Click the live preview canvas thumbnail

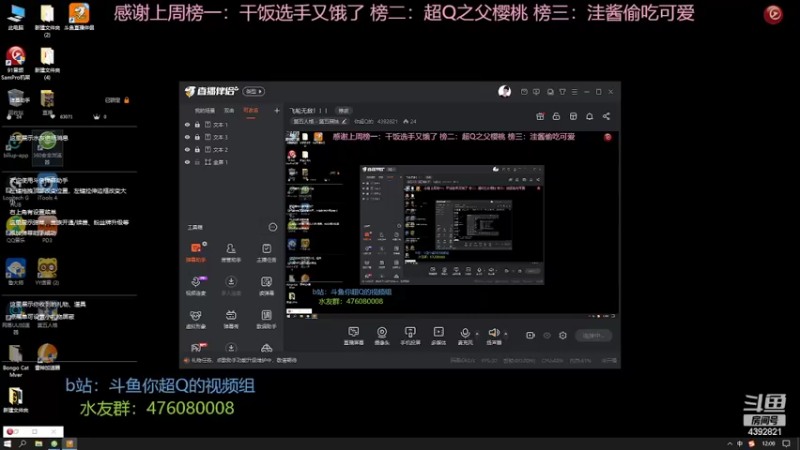click(x=452, y=225)
